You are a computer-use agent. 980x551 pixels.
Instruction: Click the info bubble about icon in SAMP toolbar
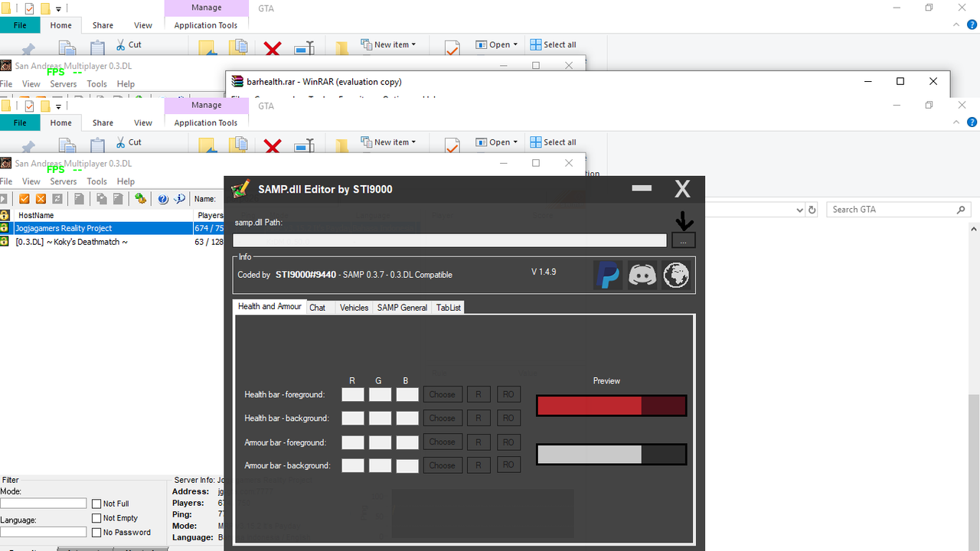(x=180, y=199)
